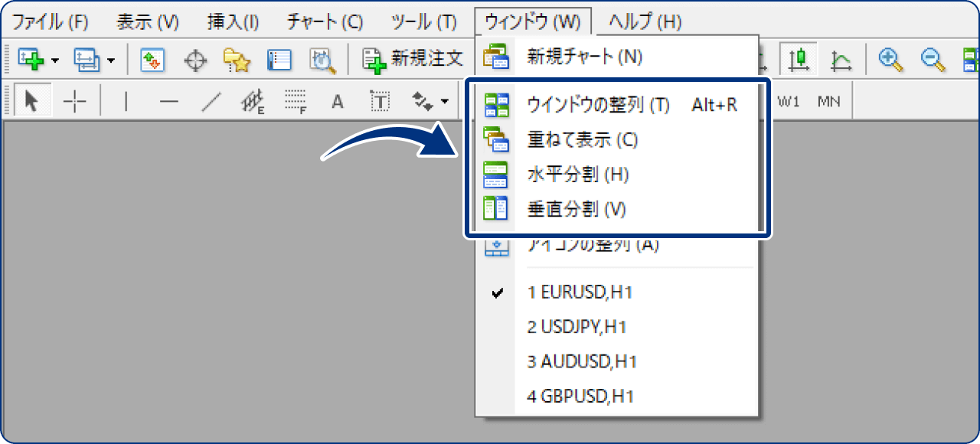Click the zoom out magnifier icon
Image resolution: width=980 pixels, height=444 pixels.
pos(932,59)
